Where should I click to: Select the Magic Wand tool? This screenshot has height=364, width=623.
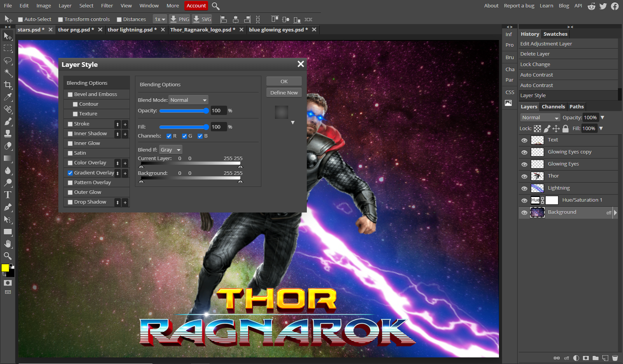coord(8,73)
